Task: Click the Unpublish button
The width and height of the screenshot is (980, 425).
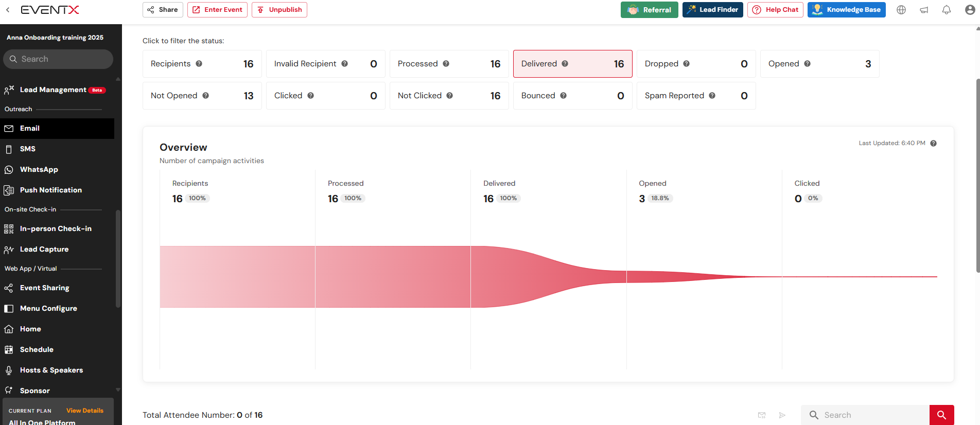Action: tap(279, 10)
